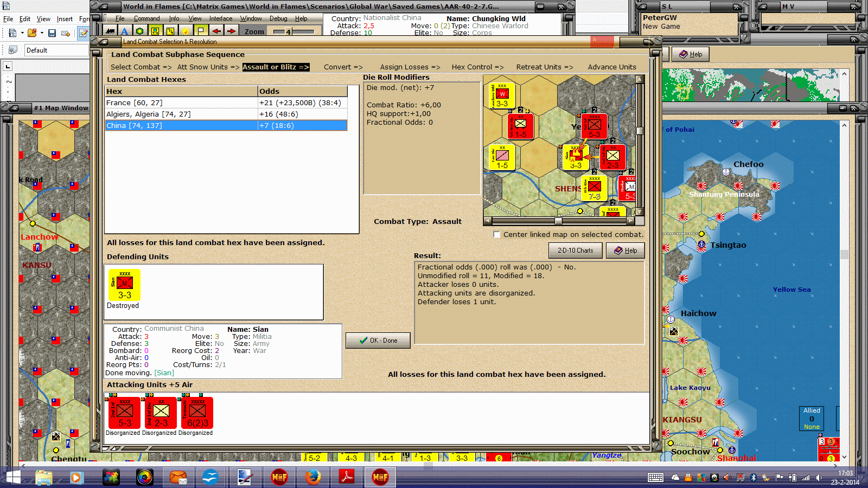Click the Help button in the background top-right panel

tap(691, 54)
